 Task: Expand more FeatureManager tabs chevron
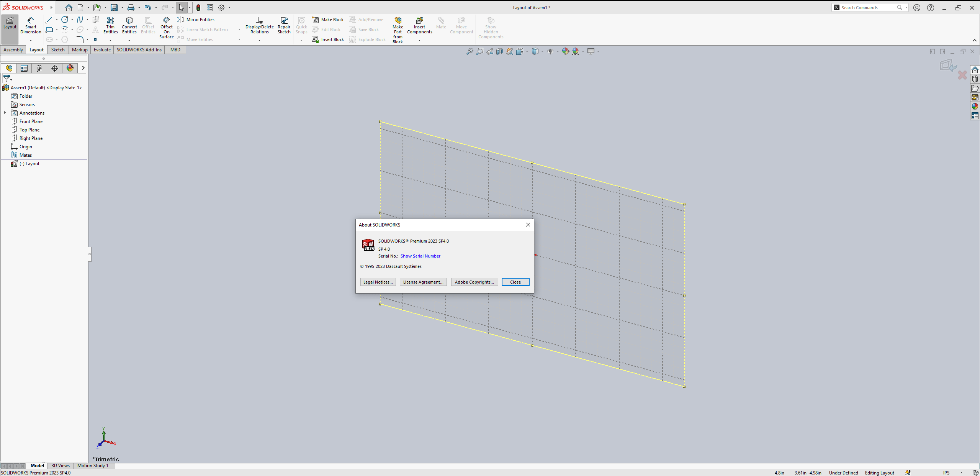[x=83, y=68]
